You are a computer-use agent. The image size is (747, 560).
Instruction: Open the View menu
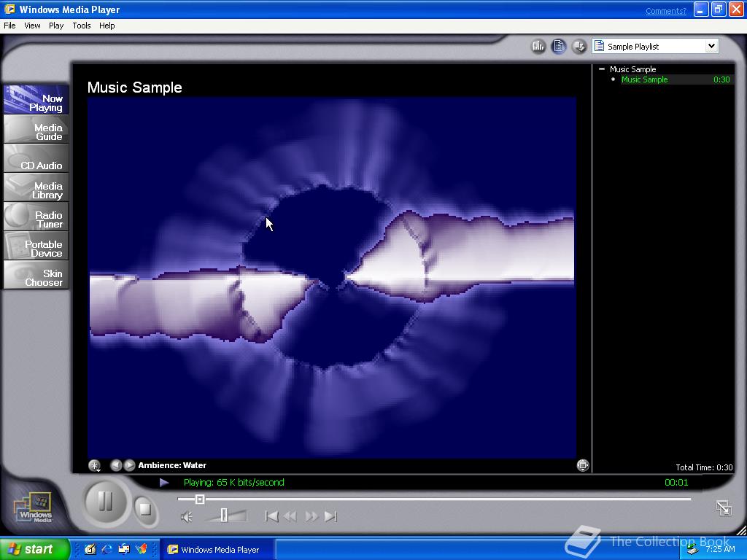click(32, 26)
